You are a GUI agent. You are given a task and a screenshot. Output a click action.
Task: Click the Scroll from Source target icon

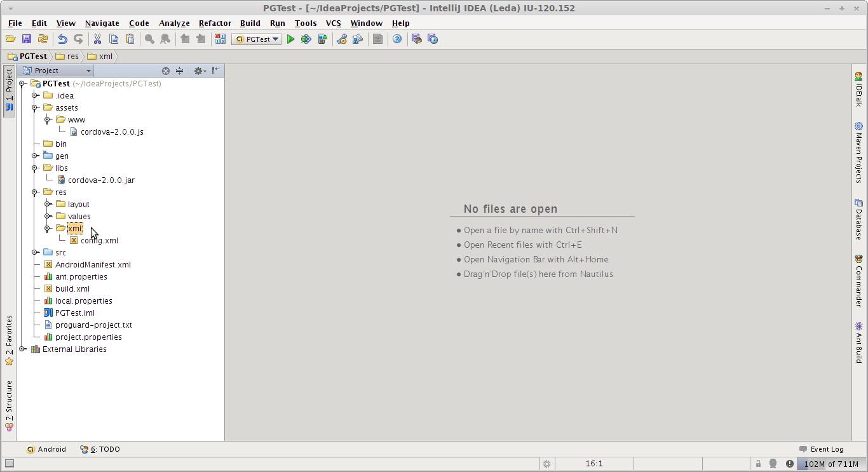coord(166,71)
